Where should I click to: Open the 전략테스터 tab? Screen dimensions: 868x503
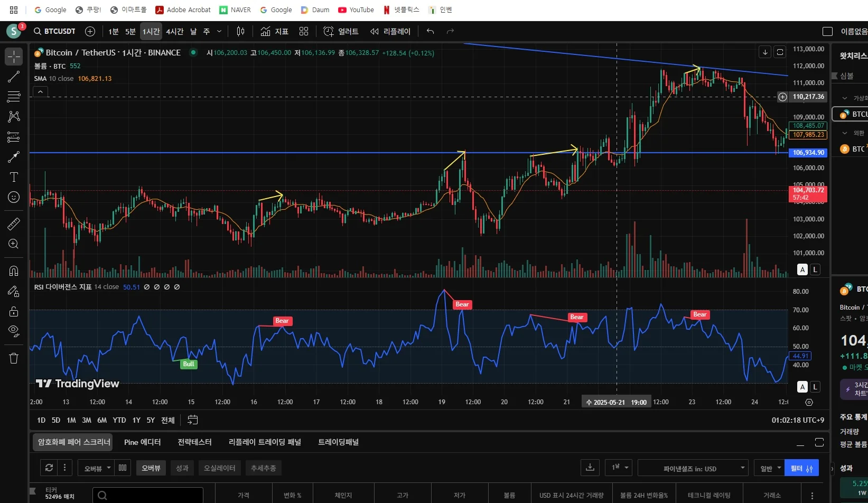click(194, 442)
